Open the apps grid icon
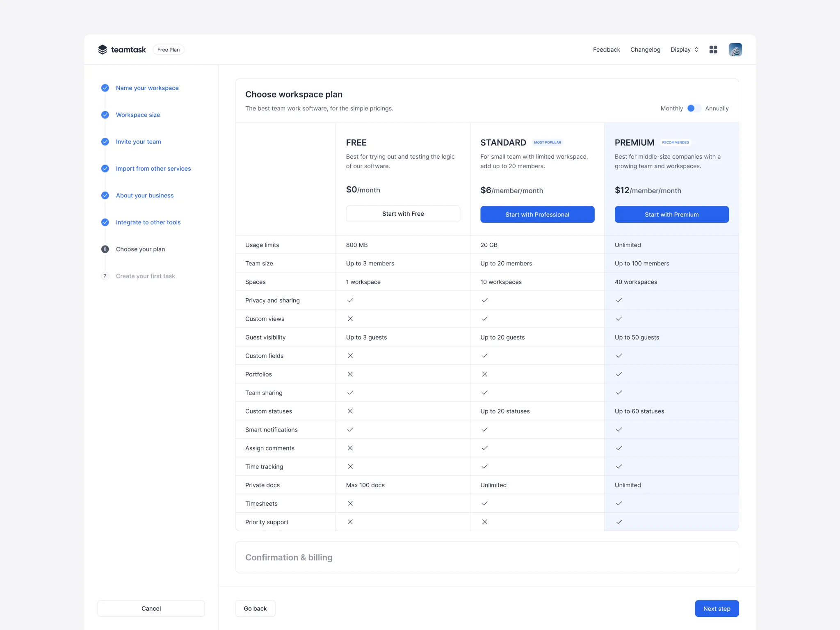840x630 pixels. pos(713,50)
